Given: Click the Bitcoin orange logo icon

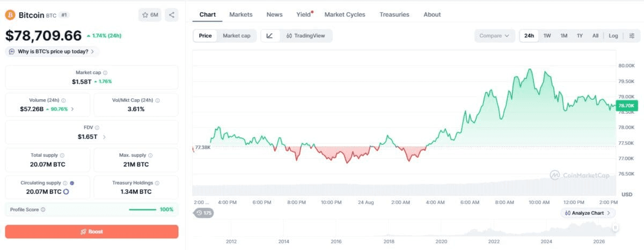Looking at the screenshot, I should 10,15.
